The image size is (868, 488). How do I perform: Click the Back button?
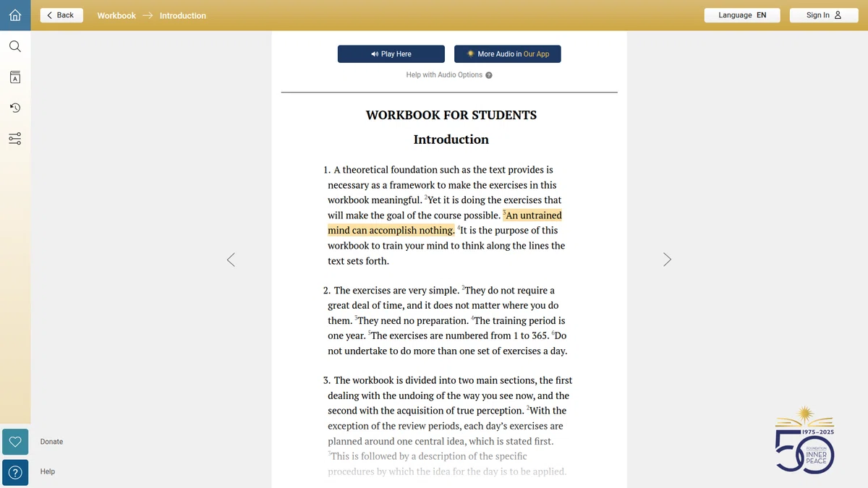61,15
